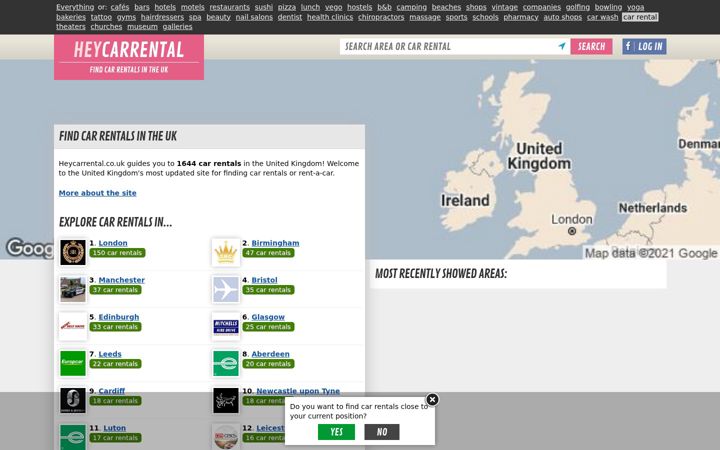
Task: Click the pink Search button
Action: (591, 46)
